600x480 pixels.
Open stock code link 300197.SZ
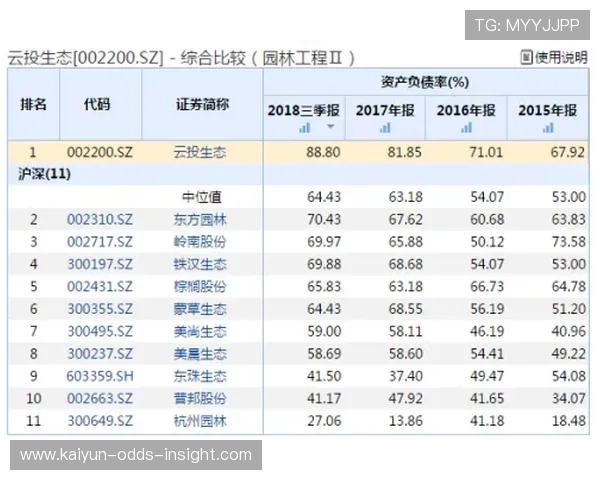tap(100, 264)
